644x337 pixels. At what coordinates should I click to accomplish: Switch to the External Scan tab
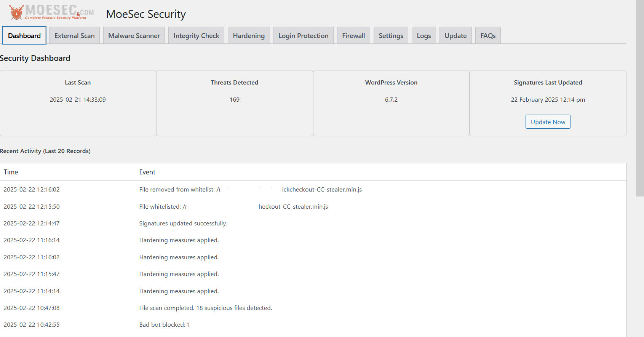point(74,35)
